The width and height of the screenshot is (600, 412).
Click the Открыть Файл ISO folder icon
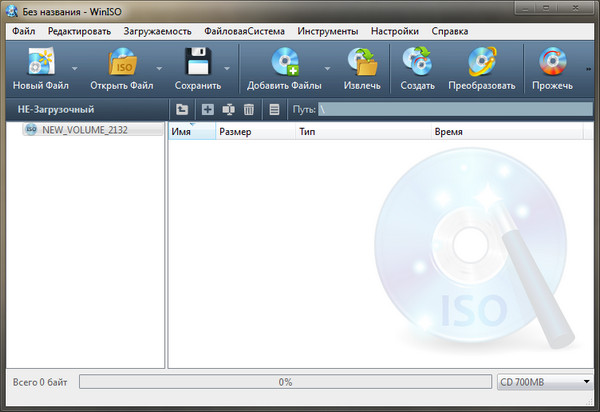coord(122,63)
